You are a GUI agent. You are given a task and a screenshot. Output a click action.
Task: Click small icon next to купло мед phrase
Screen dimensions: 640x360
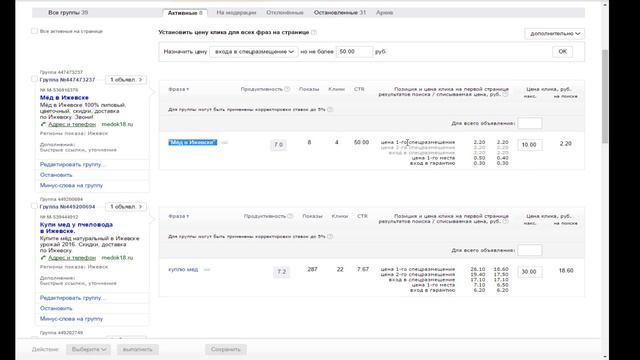(x=207, y=269)
